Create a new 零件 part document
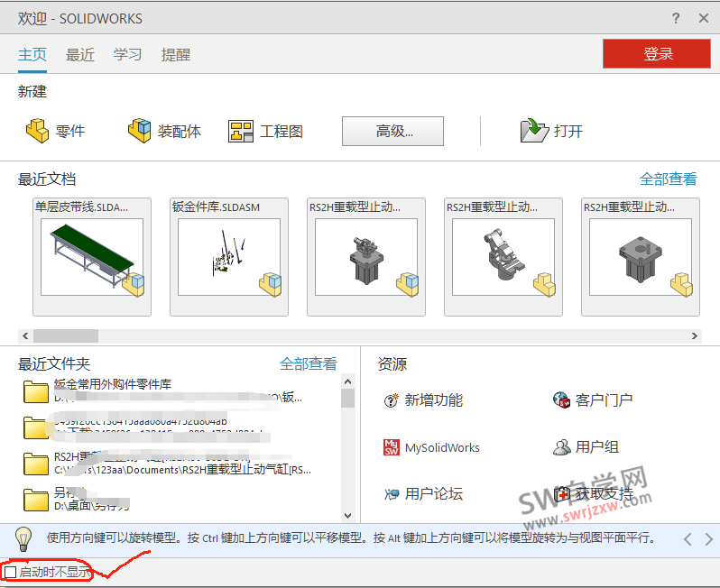 pyautogui.click(x=55, y=131)
